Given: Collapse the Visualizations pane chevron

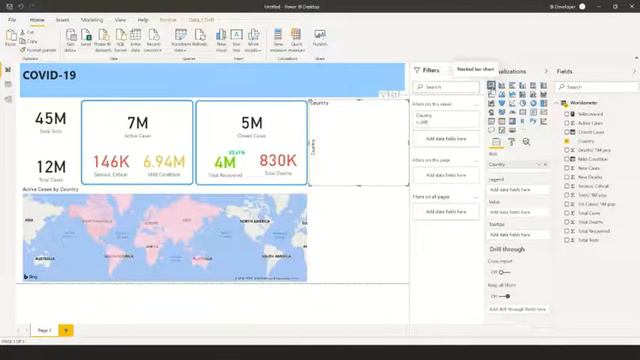Looking at the screenshot, I should point(546,71).
